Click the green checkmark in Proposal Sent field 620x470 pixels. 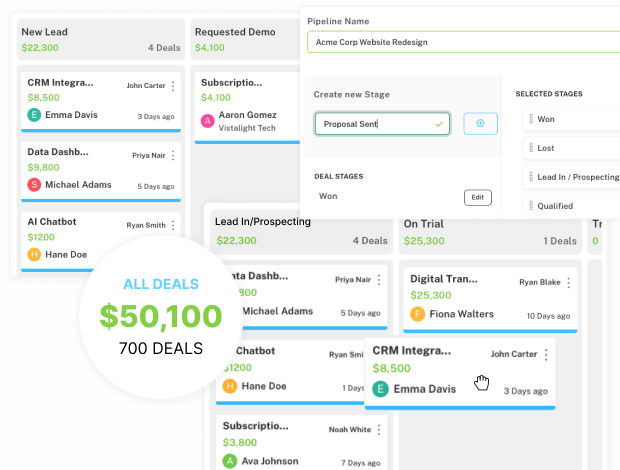(438, 124)
